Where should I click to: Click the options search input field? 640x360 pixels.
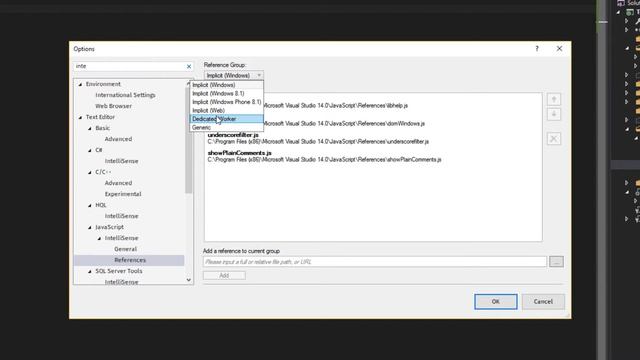129,66
